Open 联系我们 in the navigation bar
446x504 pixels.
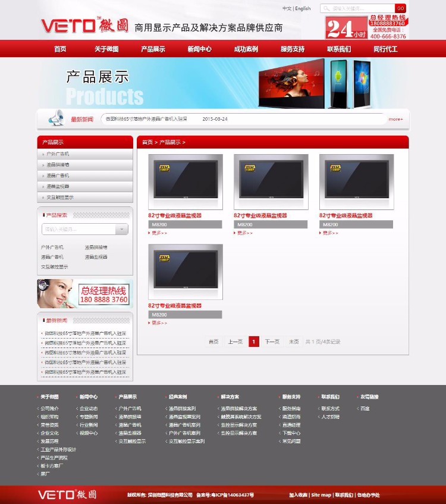(339, 49)
